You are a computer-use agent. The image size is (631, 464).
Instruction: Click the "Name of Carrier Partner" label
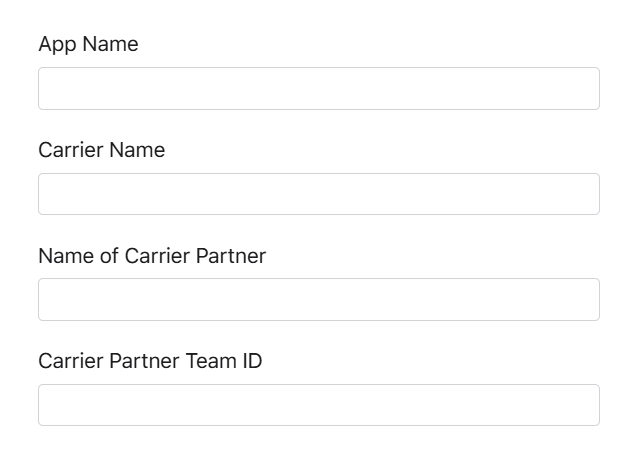(152, 256)
